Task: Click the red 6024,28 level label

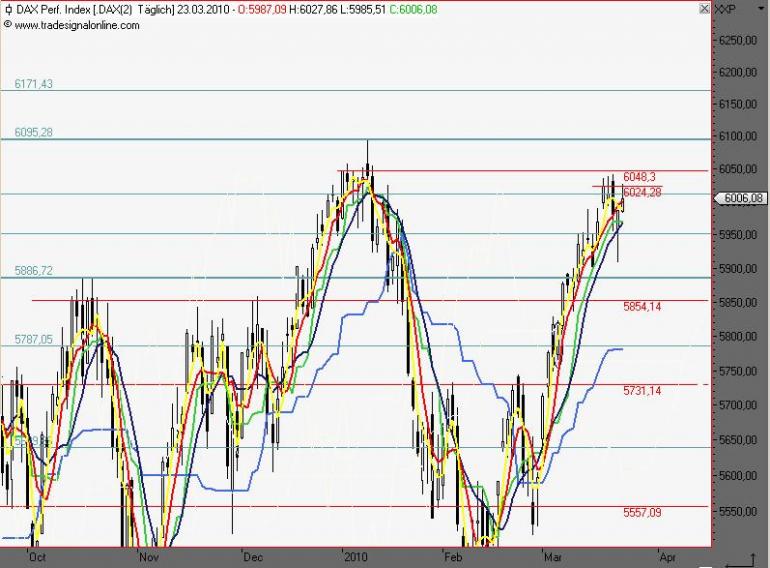Action: coord(642,192)
